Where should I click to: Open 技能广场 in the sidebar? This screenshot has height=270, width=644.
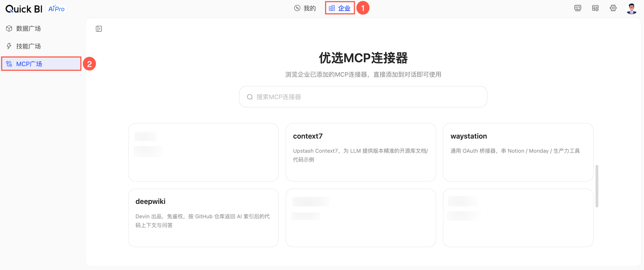(42, 46)
